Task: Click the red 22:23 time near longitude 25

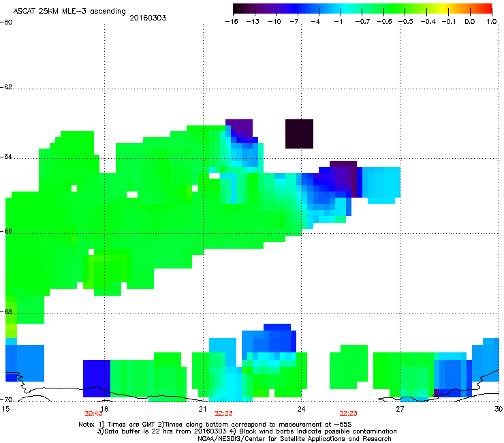Action: [348, 414]
